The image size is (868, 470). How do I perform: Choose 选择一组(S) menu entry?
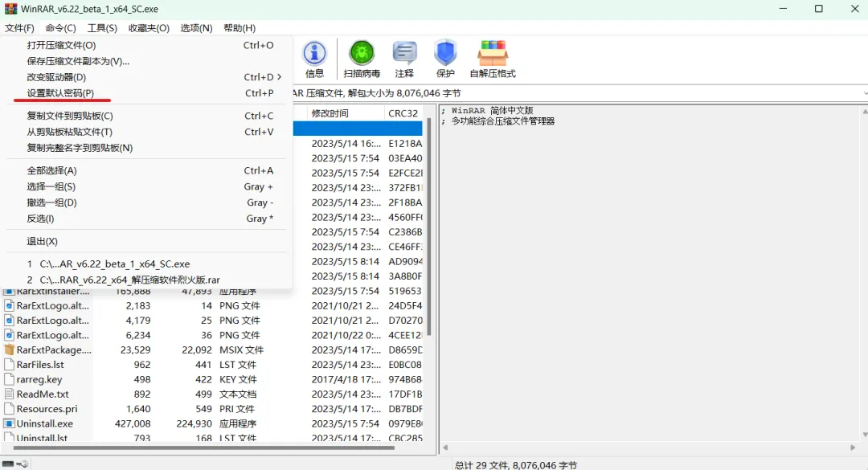146,186
